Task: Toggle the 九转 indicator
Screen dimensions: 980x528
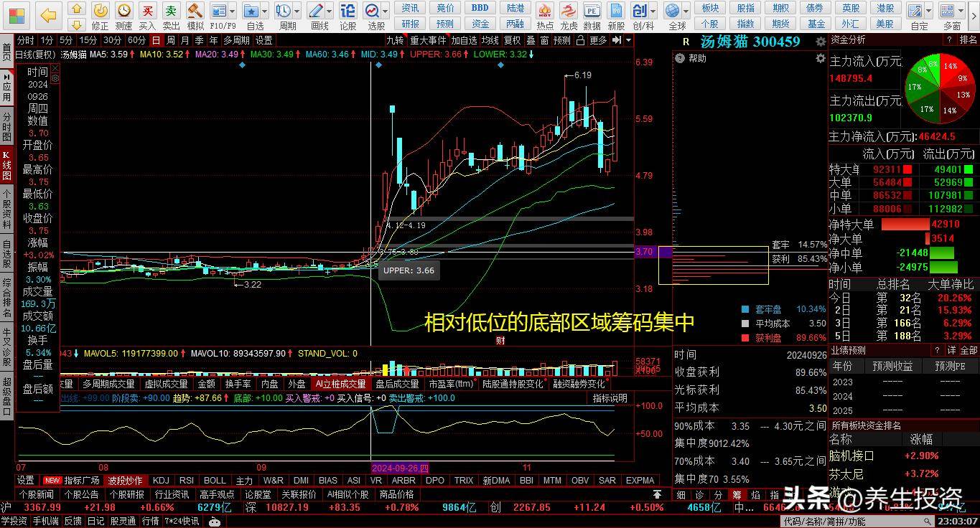Action: pos(395,40)
